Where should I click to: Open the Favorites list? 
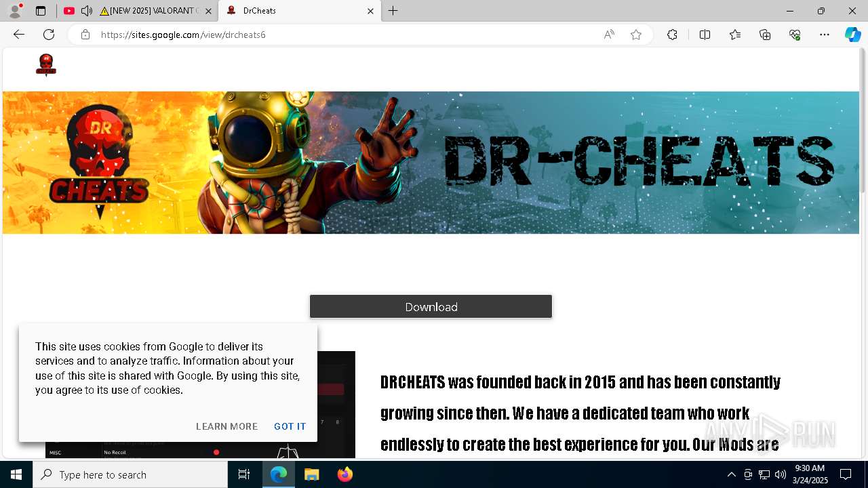[735, 35]
